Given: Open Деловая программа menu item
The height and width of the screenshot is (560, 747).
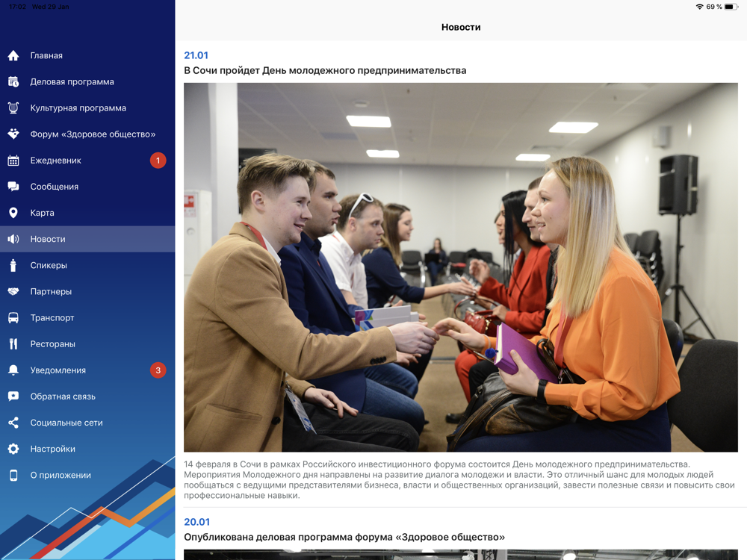Looking at the screenshot, I should (x=87, y=82).
